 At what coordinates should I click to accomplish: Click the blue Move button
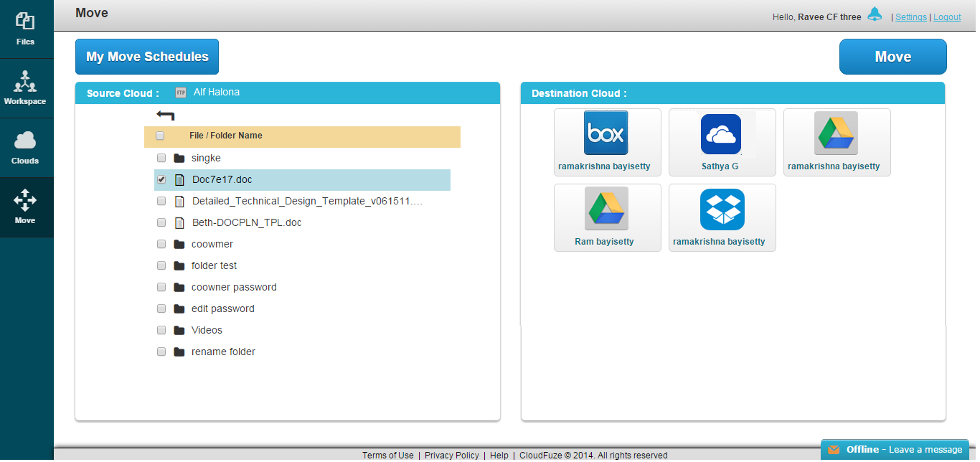click(x=893, y=57)
